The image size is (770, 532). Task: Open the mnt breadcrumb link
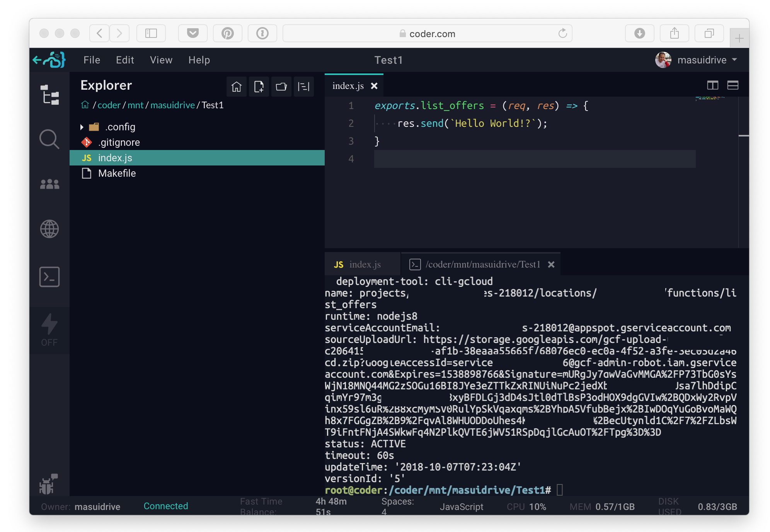pyautogui.click(x=136, y=105)
